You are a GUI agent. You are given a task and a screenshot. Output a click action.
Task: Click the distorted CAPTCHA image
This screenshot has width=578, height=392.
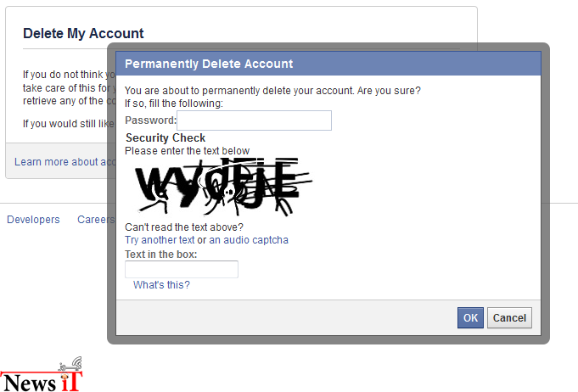[x=224, y=187]
